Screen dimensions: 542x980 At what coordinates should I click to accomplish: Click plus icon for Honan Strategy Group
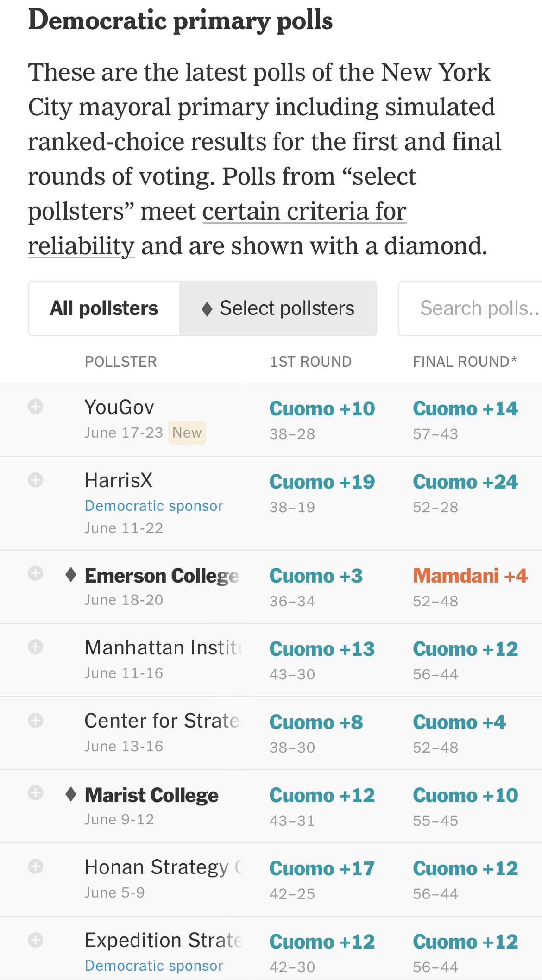pos(35,866)
